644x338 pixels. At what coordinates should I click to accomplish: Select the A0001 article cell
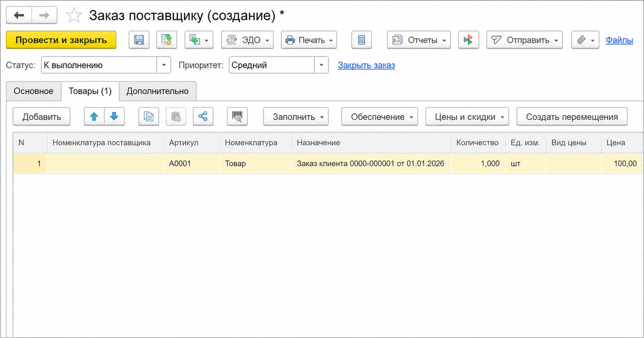point(192,164)
